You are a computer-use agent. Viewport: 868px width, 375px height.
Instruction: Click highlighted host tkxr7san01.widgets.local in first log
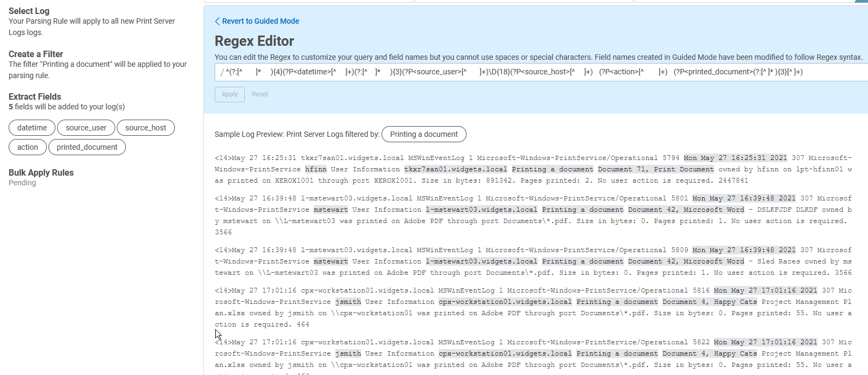pos(455,169)
